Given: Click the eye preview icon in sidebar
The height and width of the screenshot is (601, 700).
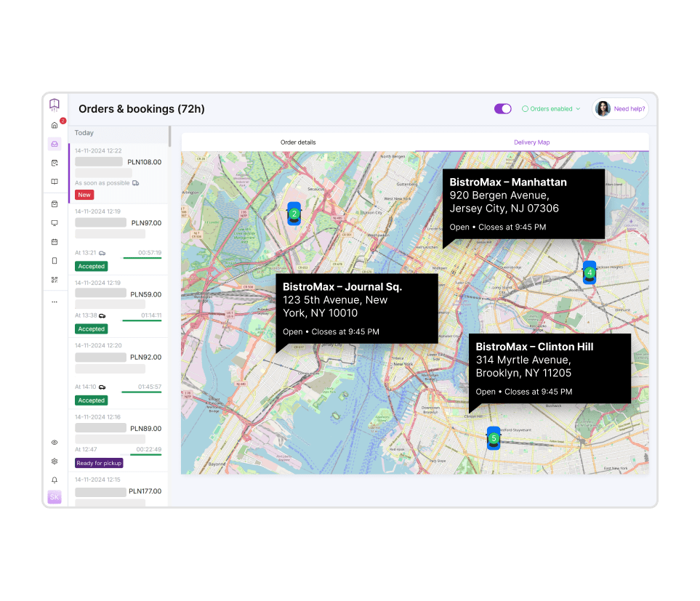Looking at the screenshot, I should (55, 443).
